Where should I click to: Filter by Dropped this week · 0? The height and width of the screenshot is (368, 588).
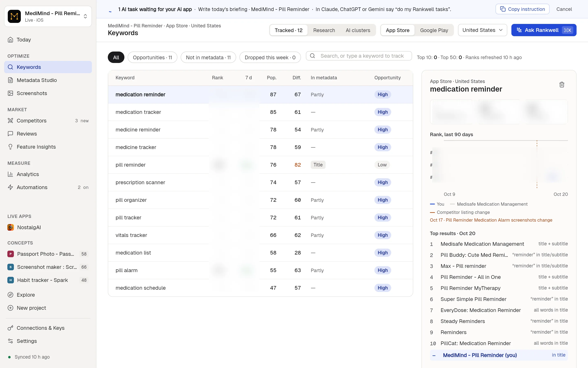(270, 57)
